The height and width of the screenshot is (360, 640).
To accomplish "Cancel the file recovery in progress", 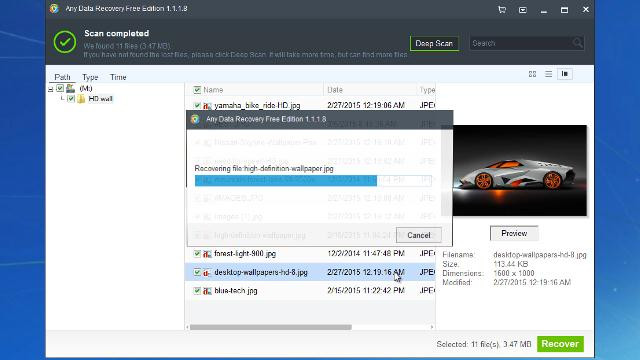I will point(418,235).
